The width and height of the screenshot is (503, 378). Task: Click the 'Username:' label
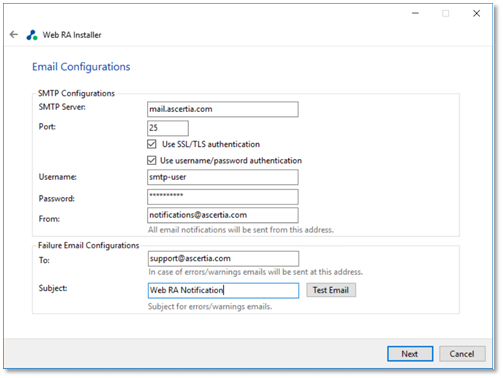coord(57,177)
